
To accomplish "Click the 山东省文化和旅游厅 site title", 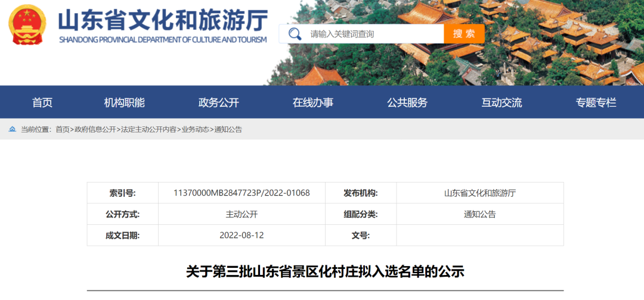I will pyautogui.click(x=163, y=21).
